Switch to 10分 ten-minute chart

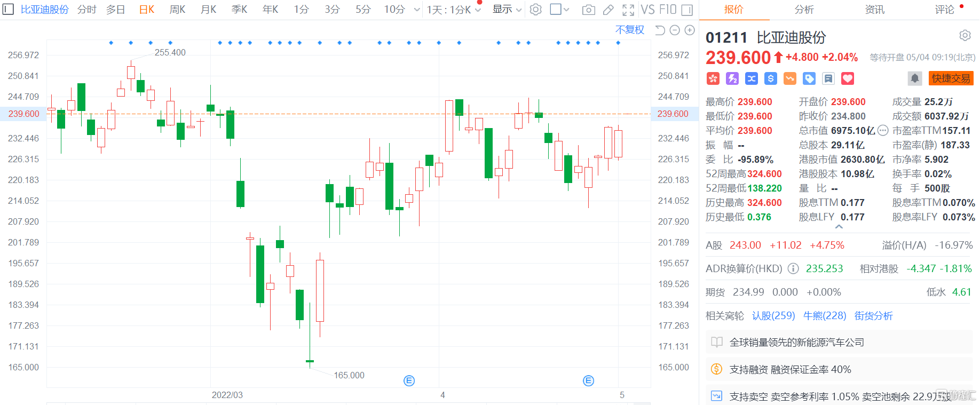[x=394, y=10]
